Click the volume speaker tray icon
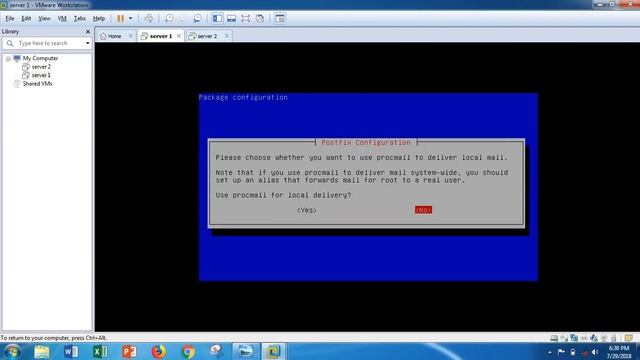This screenshot has height=360, width=640. coord(595,352)
